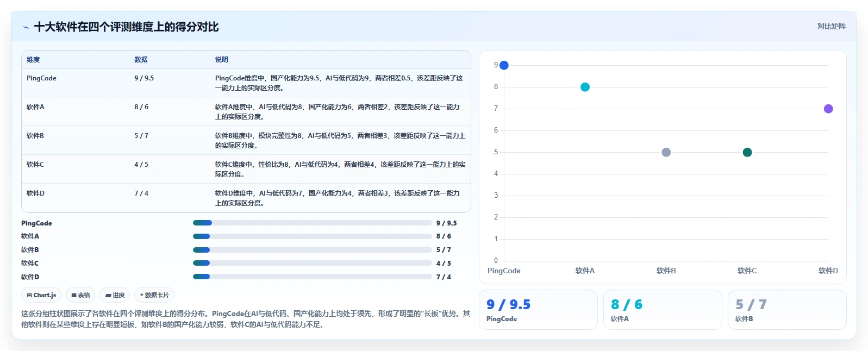This screenshot has height=351, width=868.
Task: Click the chart icon beside the card title
Action: (x=26, y=27)
